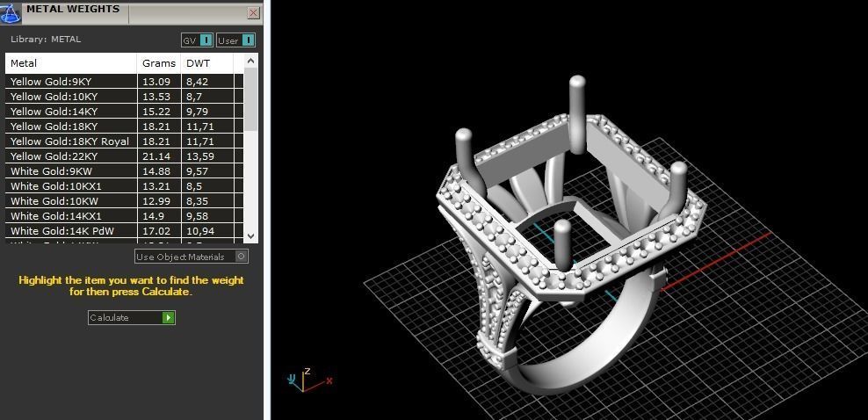Select the Yellow Gold:22KY row

124,156
